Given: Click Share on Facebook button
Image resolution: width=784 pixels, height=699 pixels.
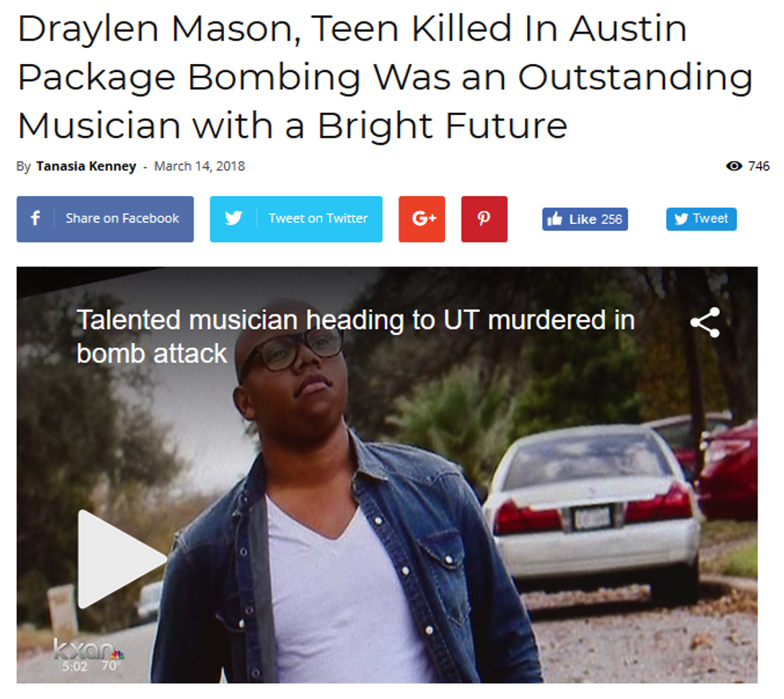Looking at the screenshot, I should (x=105, y=219).
